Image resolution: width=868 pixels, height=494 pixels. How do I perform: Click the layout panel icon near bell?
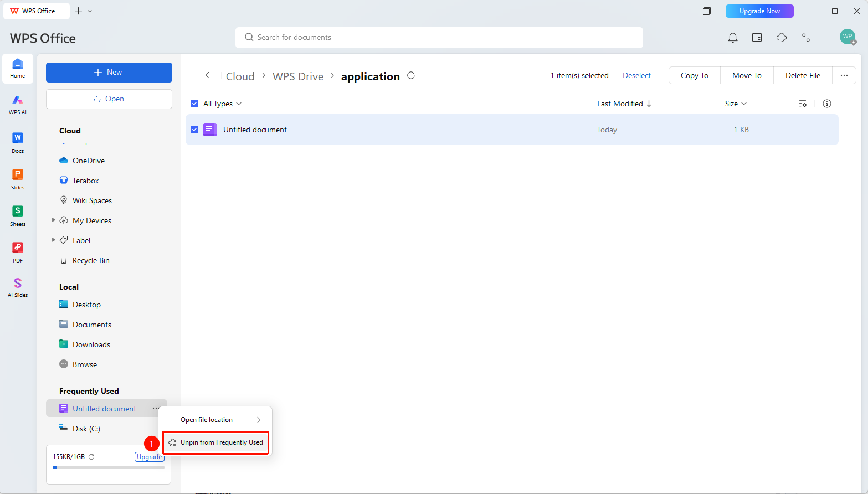pyautogui.click(x=757, y=38)
